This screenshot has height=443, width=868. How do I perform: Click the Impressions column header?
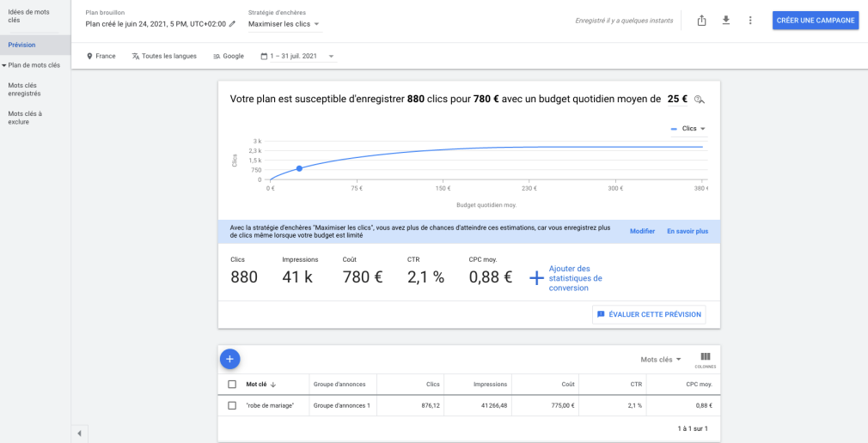pos(491,385)
